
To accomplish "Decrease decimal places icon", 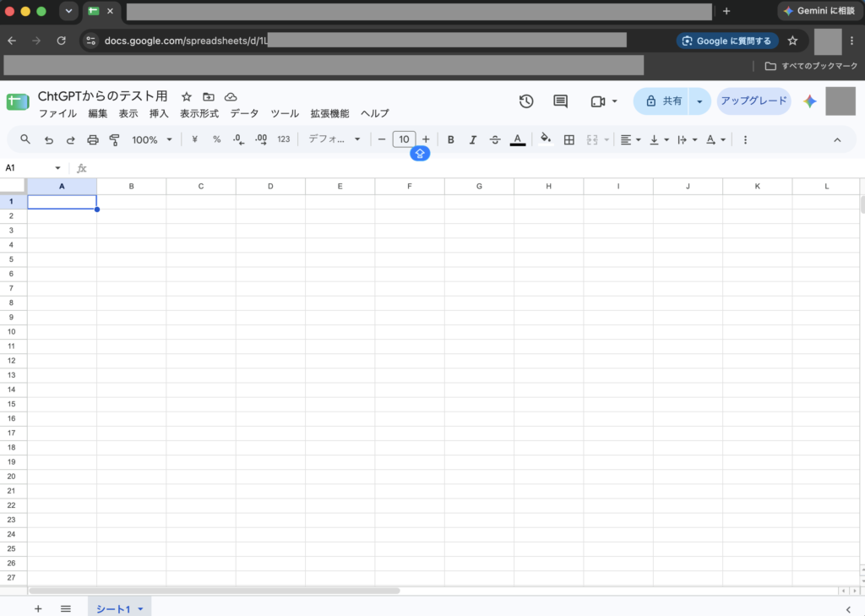I will click(238, 139).
